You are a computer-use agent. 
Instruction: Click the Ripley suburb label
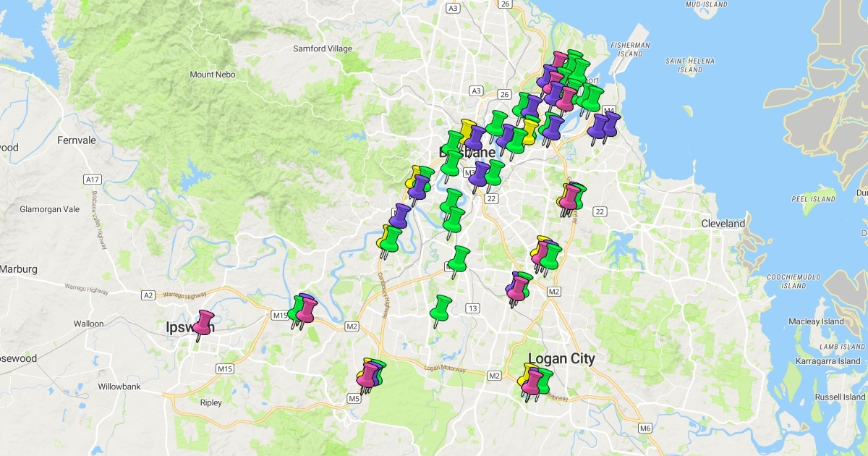(211, 402)
